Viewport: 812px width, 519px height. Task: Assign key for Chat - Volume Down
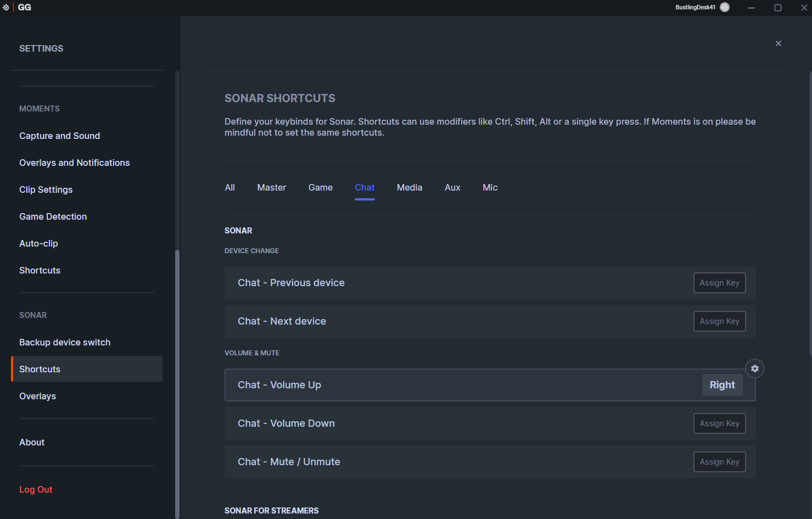[x=720, y=423]
